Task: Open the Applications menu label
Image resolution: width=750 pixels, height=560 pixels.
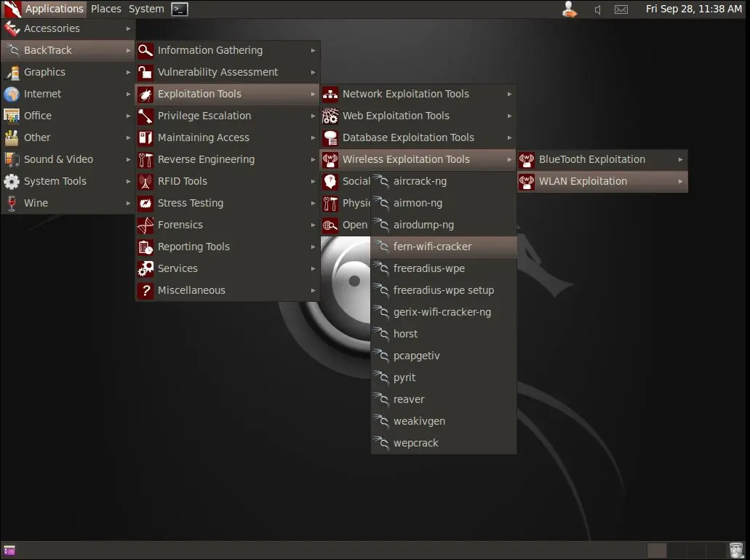Action: [x=54, y=9]
